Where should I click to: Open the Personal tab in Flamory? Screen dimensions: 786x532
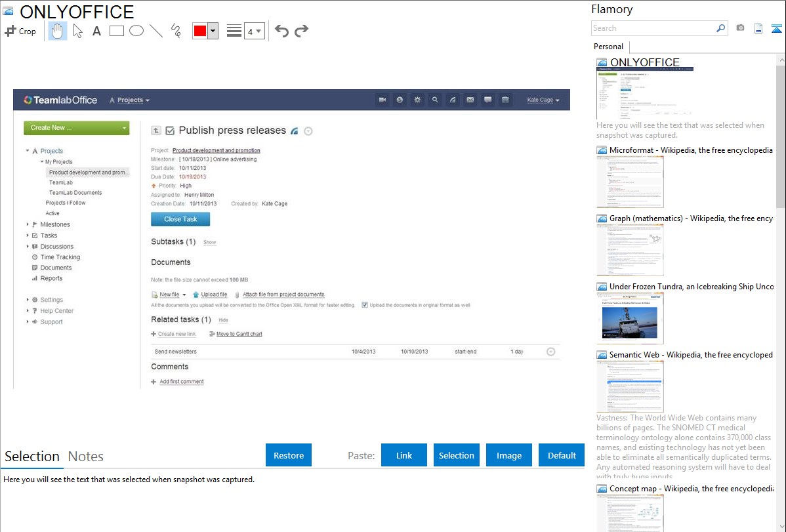click(x=609, y=47)
